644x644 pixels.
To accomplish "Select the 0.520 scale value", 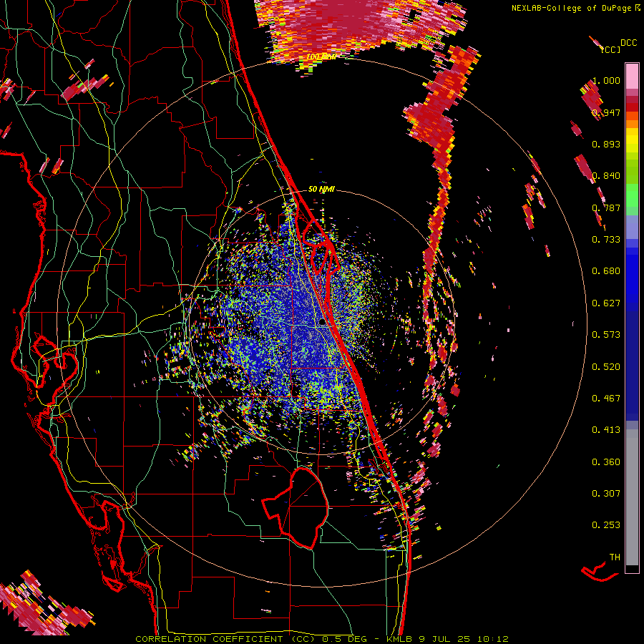I will (x=606, y=367).
